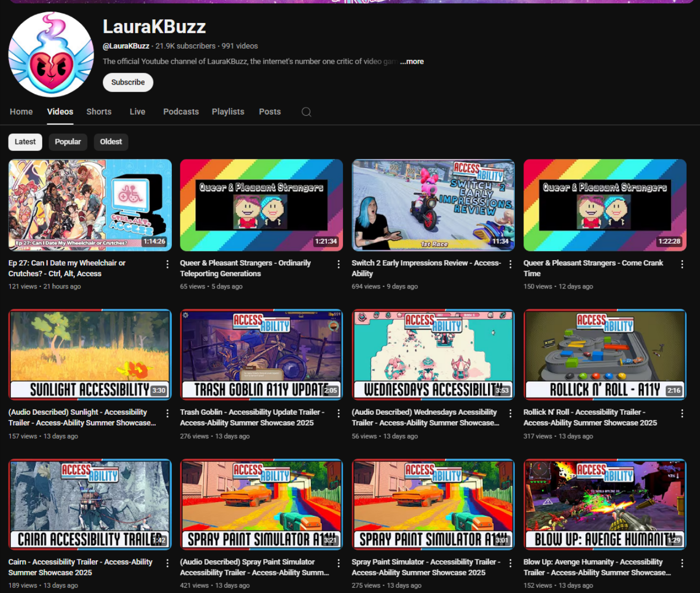Viewport: 700px width, 593px height.
Task: Open more options for Ordinarily Teleporting Generations video
Action: [339, 264]
